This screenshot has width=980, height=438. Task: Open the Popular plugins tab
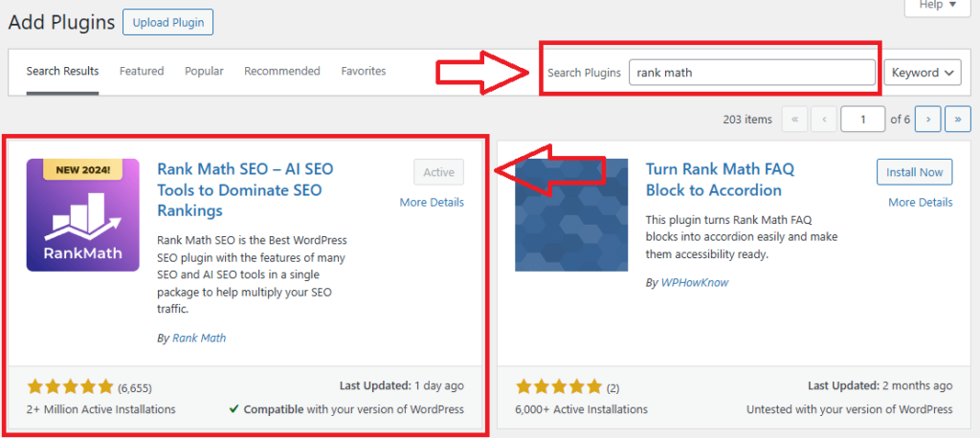204,72
